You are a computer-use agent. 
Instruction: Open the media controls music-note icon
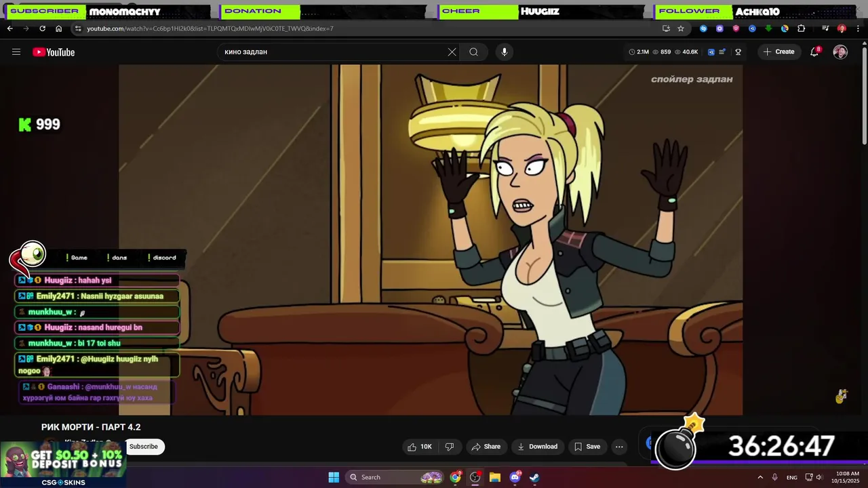tap(825, 28)
